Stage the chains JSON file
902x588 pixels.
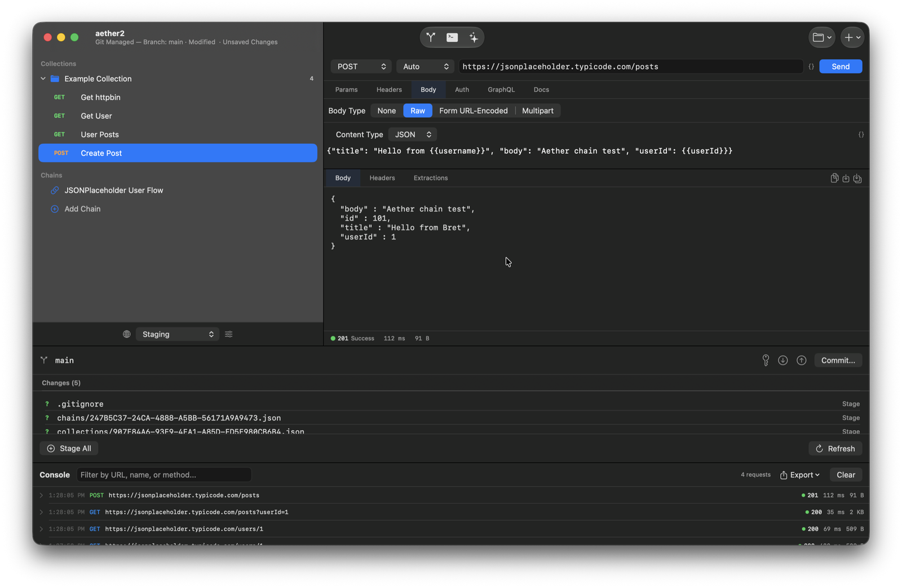tap(851, 418)
